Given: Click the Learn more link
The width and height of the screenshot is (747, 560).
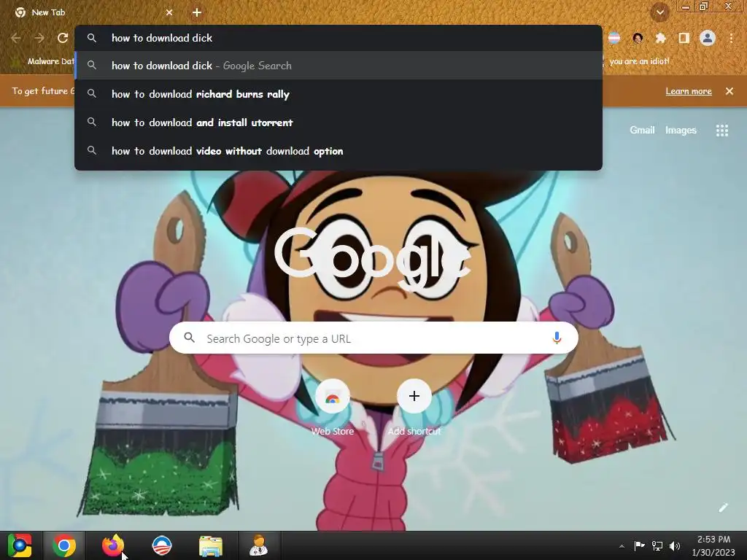Looking at the screenshot, I should click(689, 91).
